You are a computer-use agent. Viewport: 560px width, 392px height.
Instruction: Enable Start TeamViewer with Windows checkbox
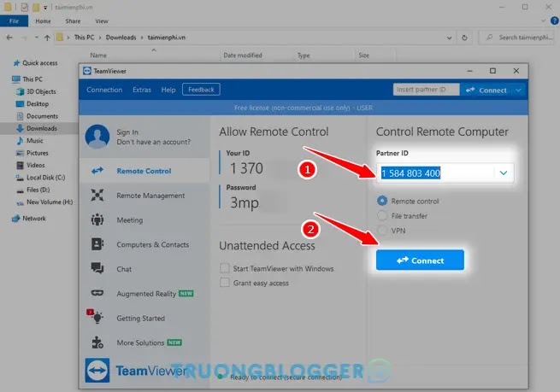click(225, 268)
